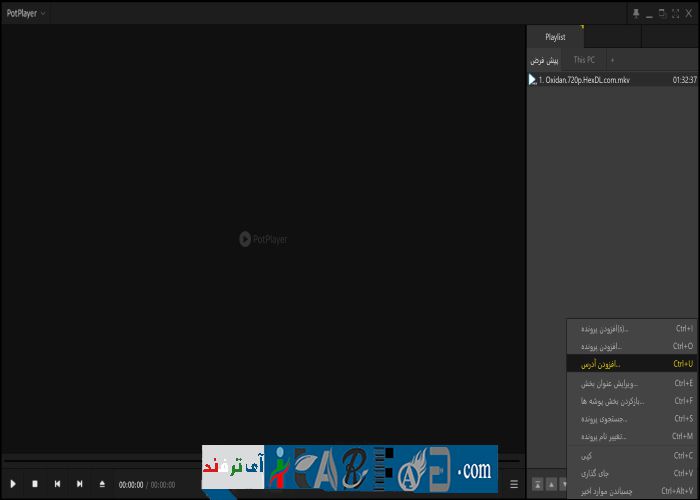Select Oxidan.720p.HexDL.com.mkv in the playlist

point(590,80)
